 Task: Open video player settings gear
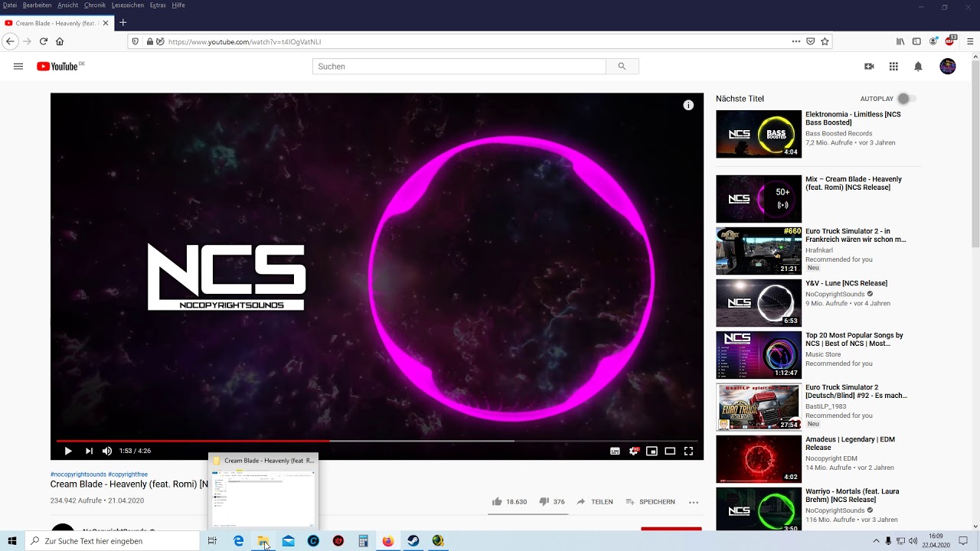[x=634, y=451]
